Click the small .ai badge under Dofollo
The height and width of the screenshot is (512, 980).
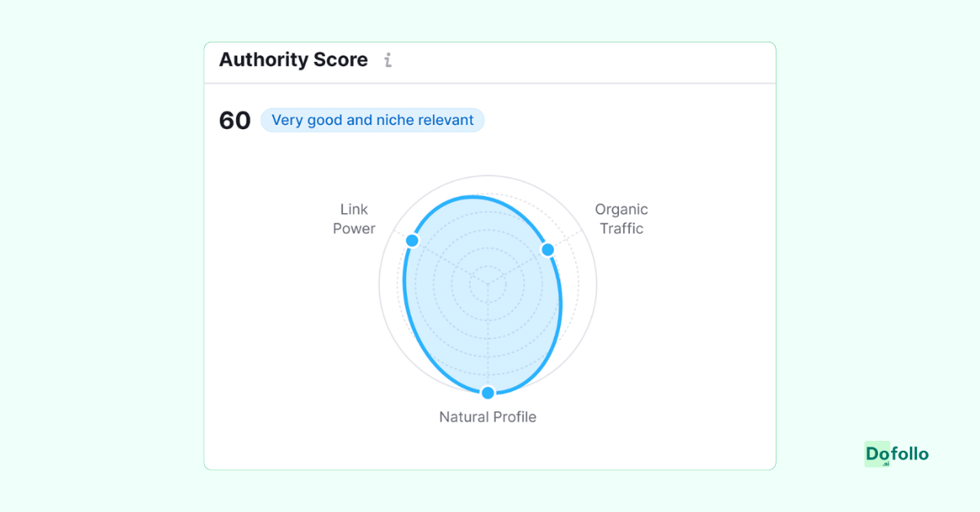tap(887, 463)
